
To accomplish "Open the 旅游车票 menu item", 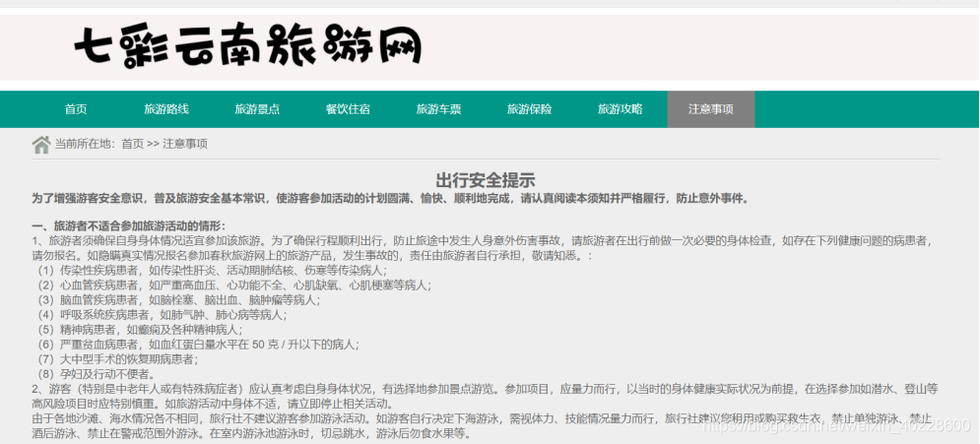I will 438,109.
